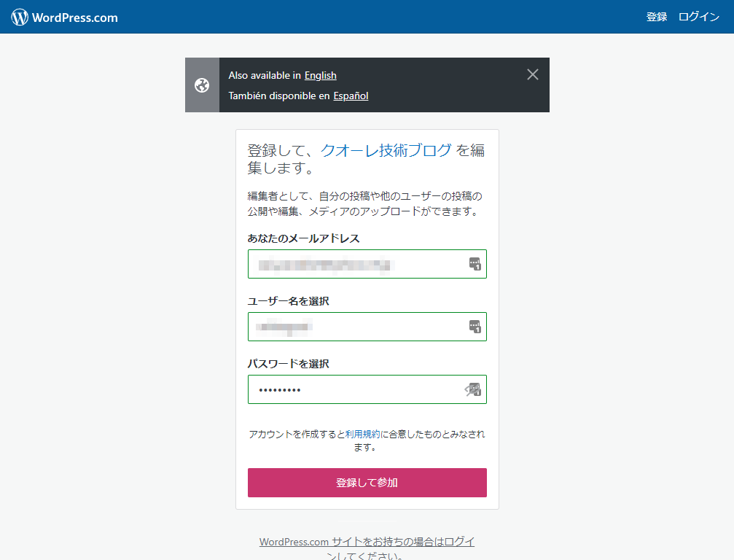The height and width of the screenshot is (560, 734).
Task: Switch the page language to Español
Action: tap(351, 96)
